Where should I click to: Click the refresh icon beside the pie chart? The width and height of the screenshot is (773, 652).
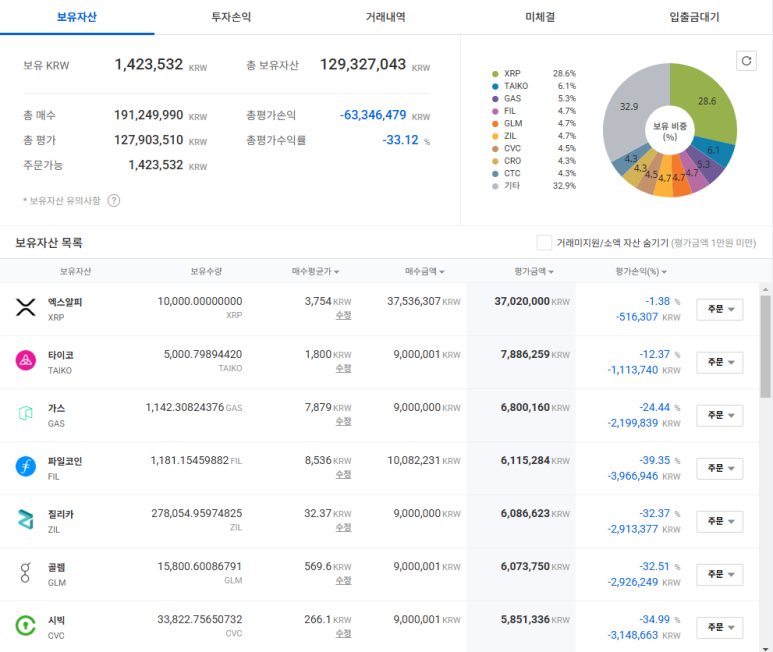click(746, 61)
